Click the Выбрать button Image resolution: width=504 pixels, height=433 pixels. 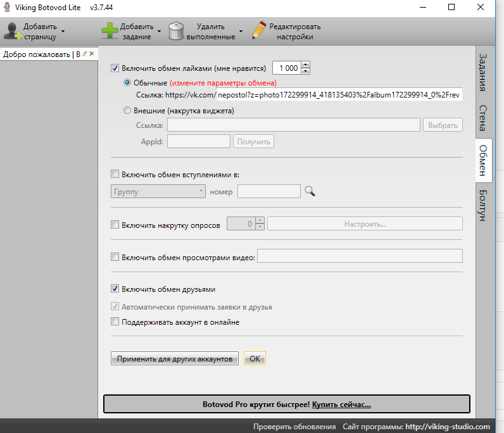pyautogui.click(x=443, y=125)
